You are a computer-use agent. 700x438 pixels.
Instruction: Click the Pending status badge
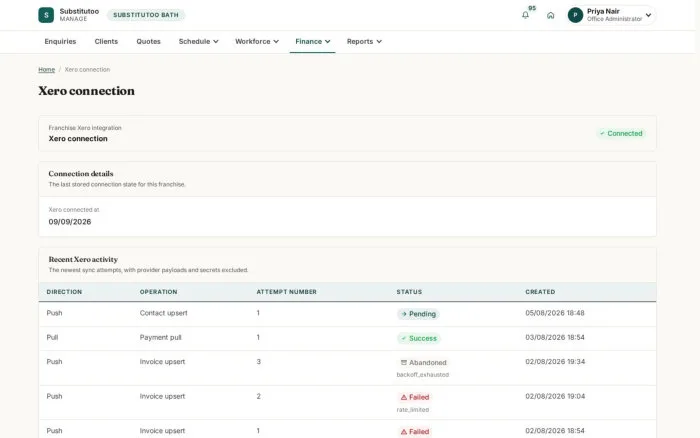(x=418, y=314)
